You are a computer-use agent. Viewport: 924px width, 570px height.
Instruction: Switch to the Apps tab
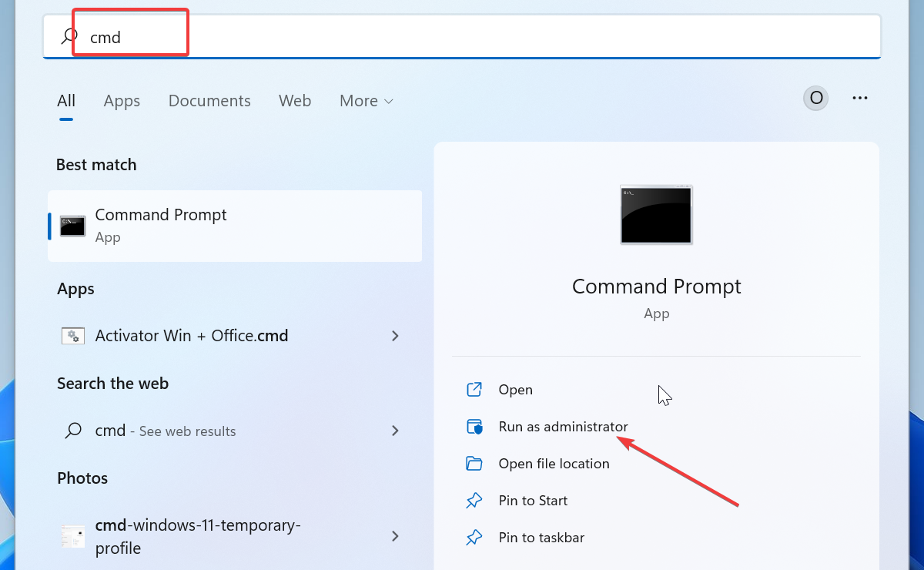point(122,101)
